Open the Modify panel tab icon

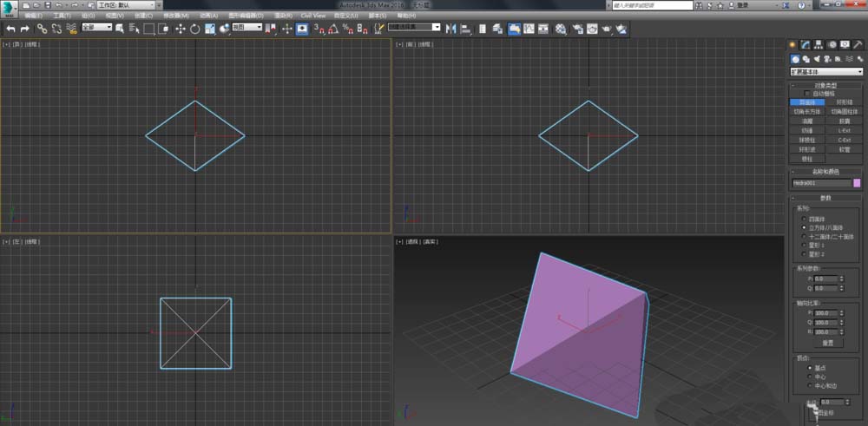pos(806,44)
